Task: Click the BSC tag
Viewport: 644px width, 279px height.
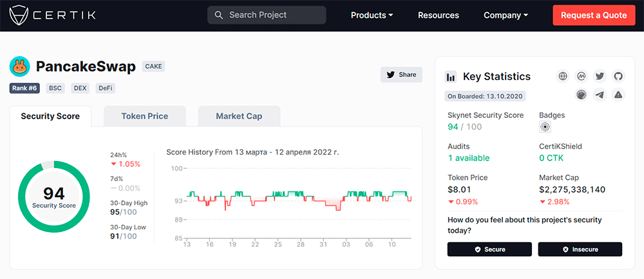Action: click(55, 88)
